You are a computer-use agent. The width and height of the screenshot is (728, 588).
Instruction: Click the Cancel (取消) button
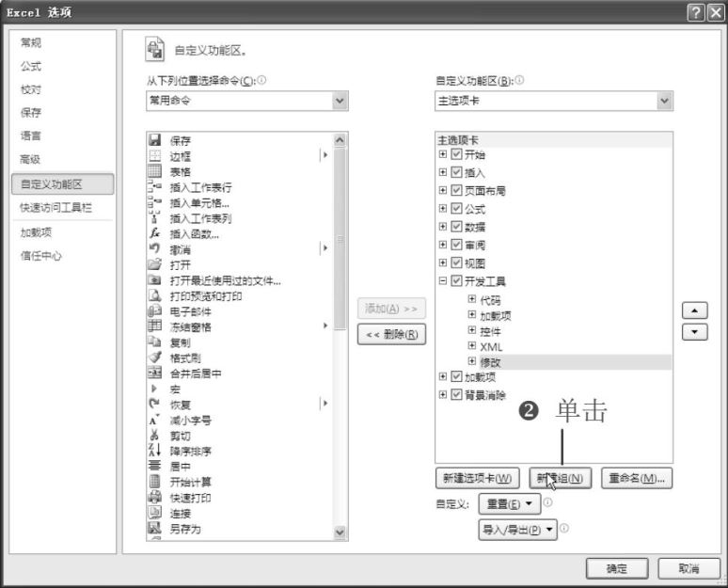[x=688, y=568]
